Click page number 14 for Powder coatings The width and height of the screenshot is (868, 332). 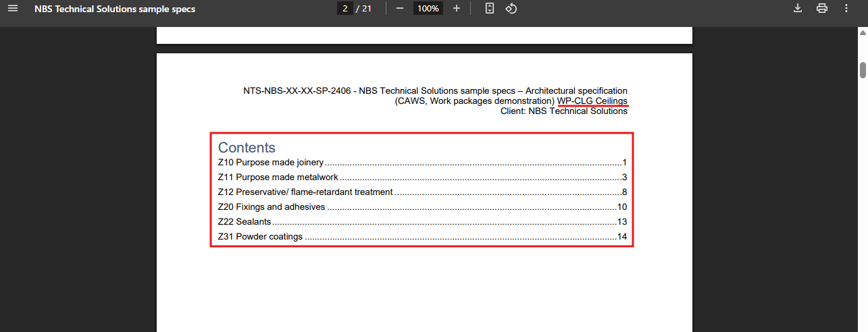[x=622, y=237]
